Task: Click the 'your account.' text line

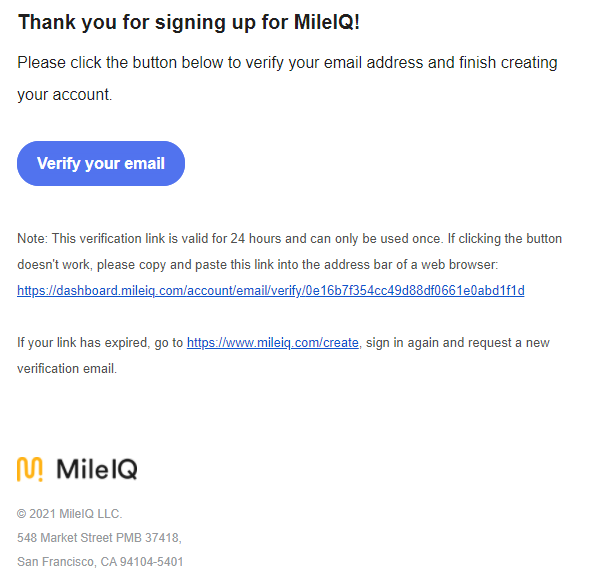Action: [x=65, y=95]
